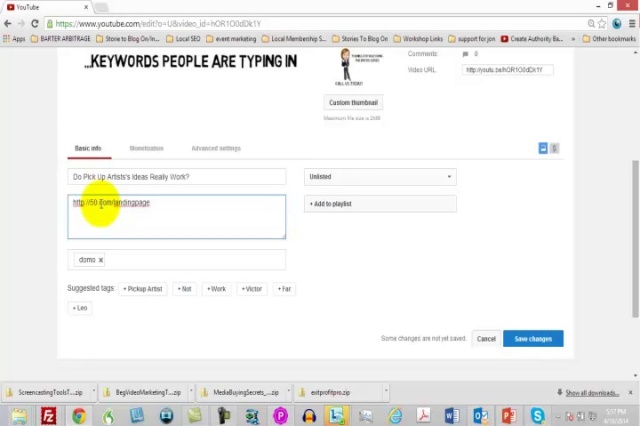The width and height of the screenshot is (640, 426).
Task: Open Internet Explorer from the taskbar
Action: pos(395,416)
